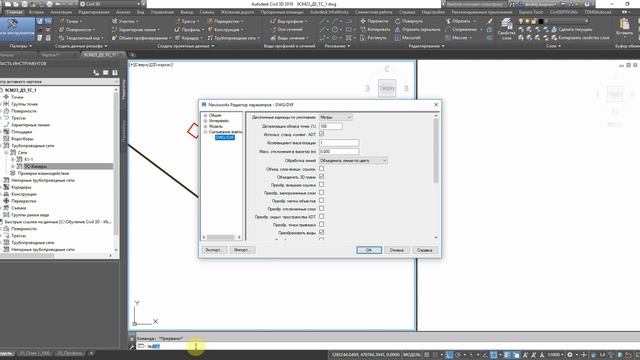Image resolution: width=640 pixels, height=360 pixels.
Task: Open the Civil 3D workspace dropdown
Action: coord(111,4)
